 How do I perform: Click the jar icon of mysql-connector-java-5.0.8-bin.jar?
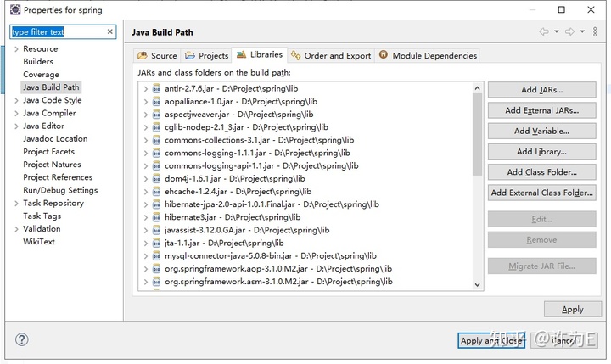156,256
